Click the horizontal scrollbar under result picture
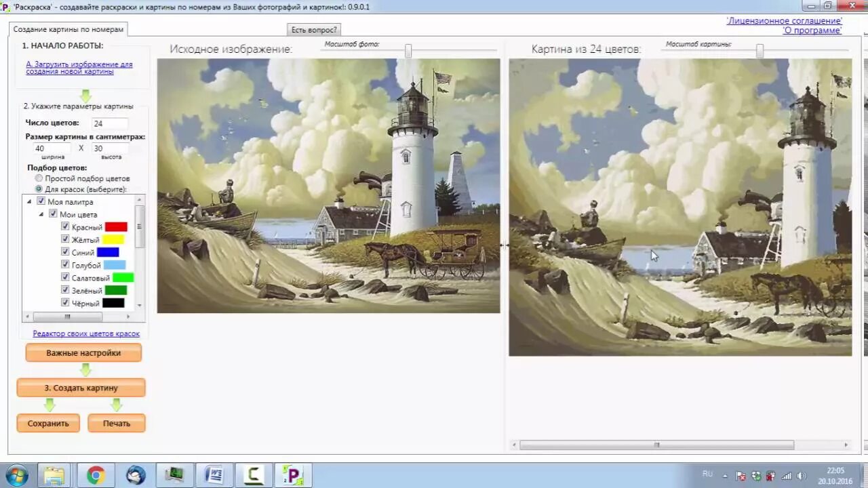This screenshot has height=488, width=868. point(656,445)
